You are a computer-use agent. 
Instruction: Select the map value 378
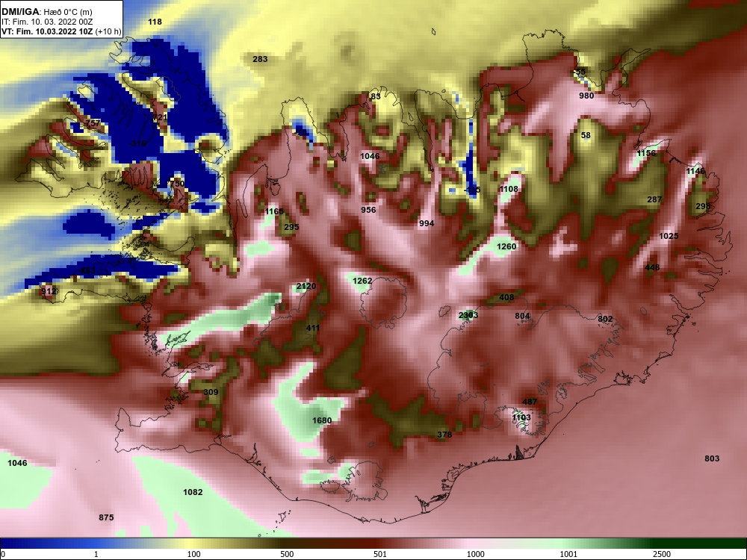(444, 435)
